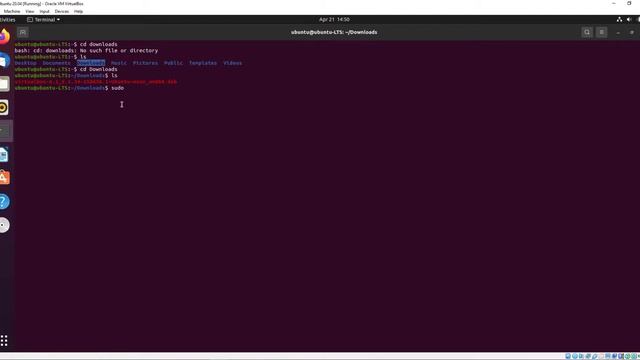Maximize the Terminal window
This screenshot has height=360, width=640.
point(632,32)
